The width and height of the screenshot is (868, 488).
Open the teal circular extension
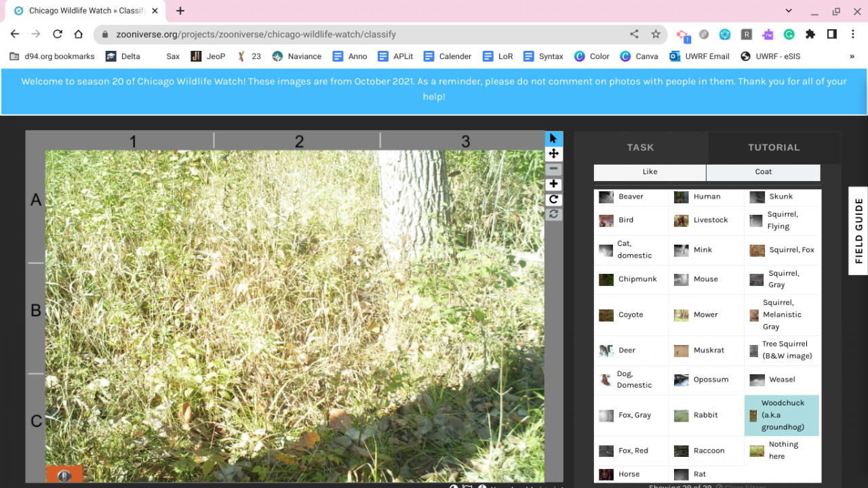(x=725, y=34)
